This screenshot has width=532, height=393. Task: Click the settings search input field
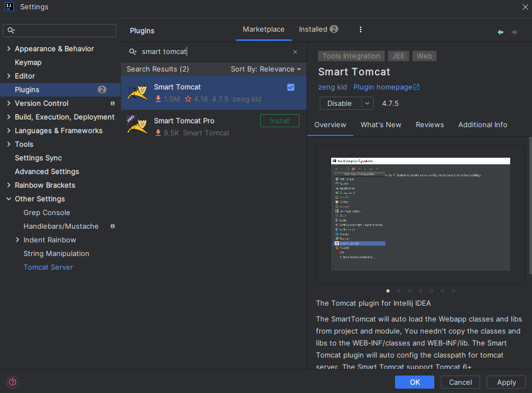(x=59, y=31)
